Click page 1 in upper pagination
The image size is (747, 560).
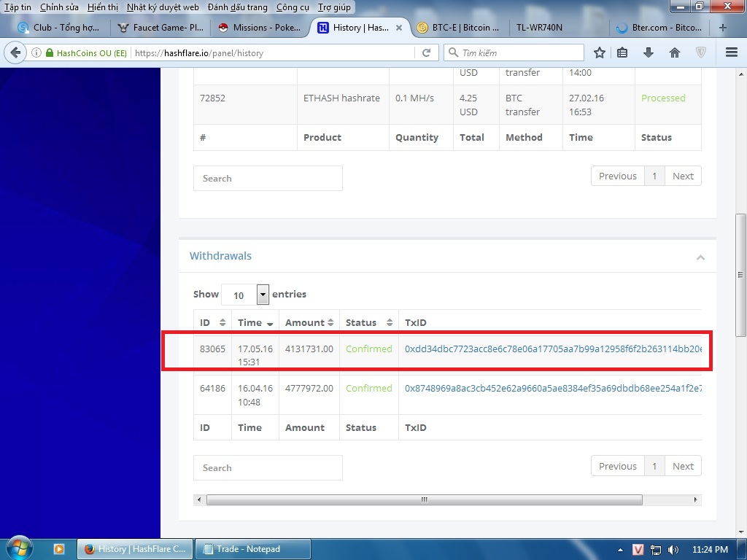pos(654,176)
